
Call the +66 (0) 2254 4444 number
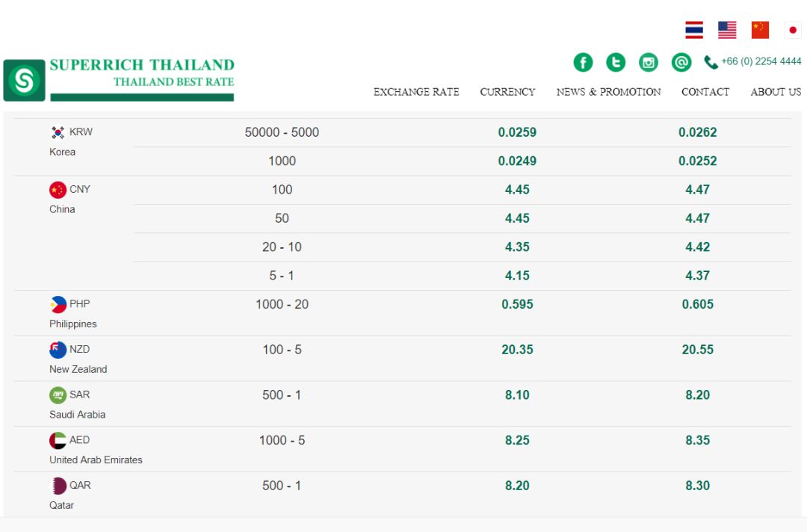(x=761, y=61)
